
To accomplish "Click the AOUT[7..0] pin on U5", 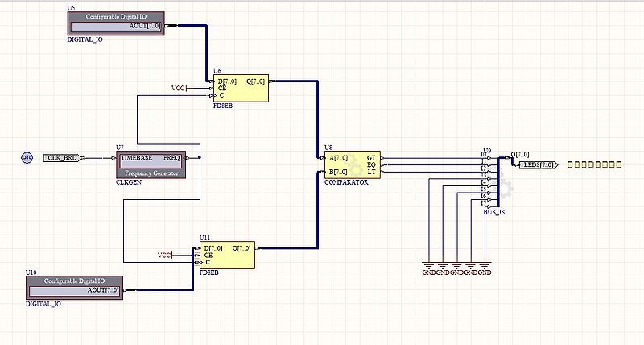I will (x=145, y=27).
